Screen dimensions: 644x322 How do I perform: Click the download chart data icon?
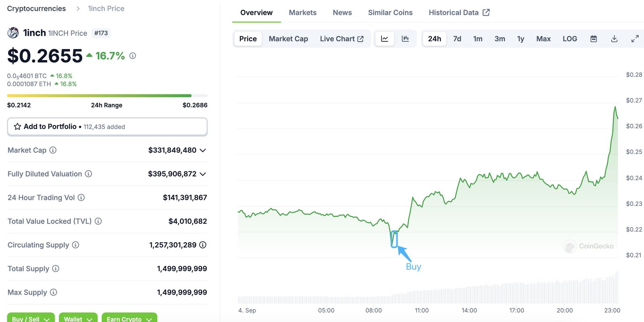click(x=614, y=39)
